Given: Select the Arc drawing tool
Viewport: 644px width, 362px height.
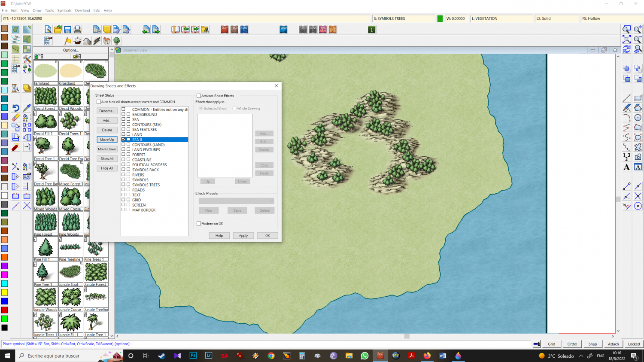Looking at the screenshot, I should (x=627, y=118).
